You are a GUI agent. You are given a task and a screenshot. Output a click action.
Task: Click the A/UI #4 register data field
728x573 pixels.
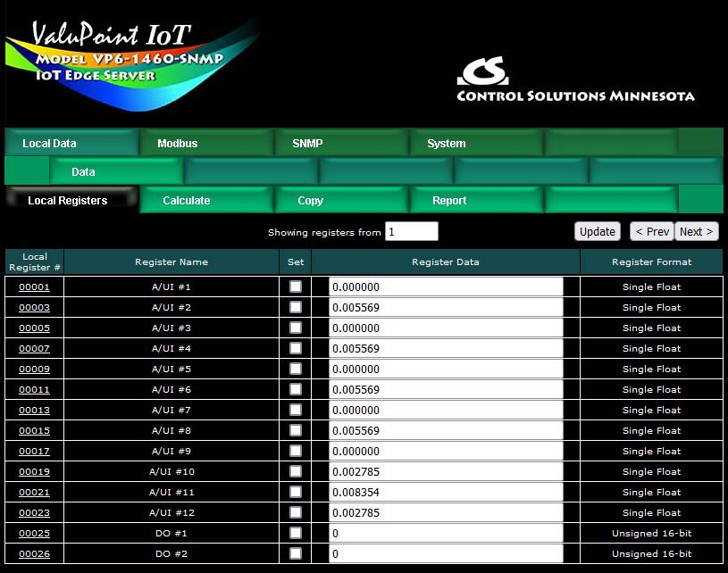tap(446, 348)
